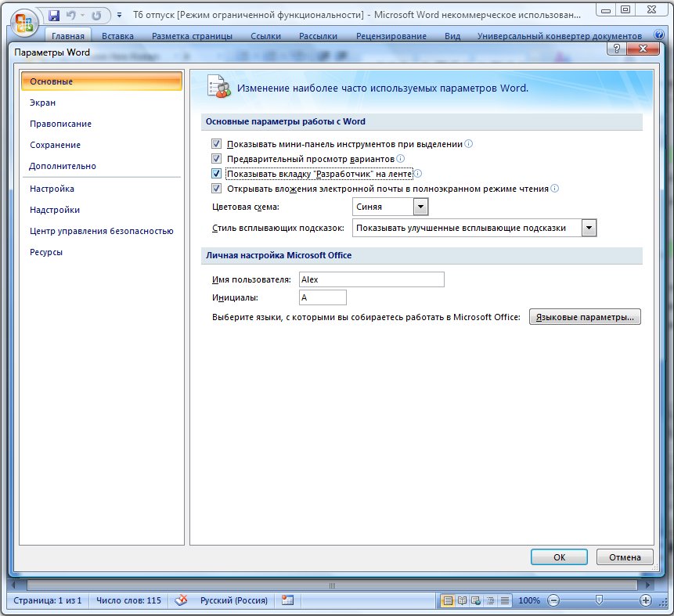The height and width of the screenshot is (616, 674).
Task: Customize the Quick Access Toolbar arrow
Action: coord(119,16)
